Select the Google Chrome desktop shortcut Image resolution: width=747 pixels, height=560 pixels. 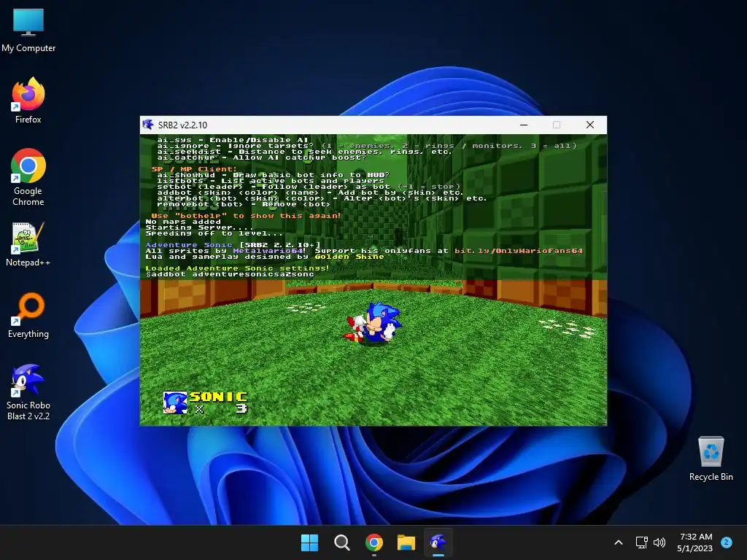[x=28, y=177]
